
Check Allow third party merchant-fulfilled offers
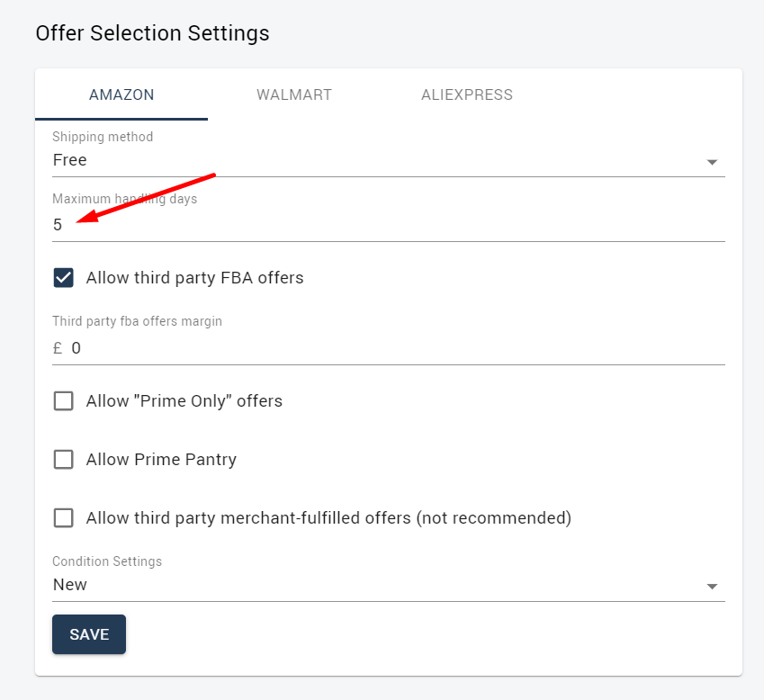tap(63, 518)
